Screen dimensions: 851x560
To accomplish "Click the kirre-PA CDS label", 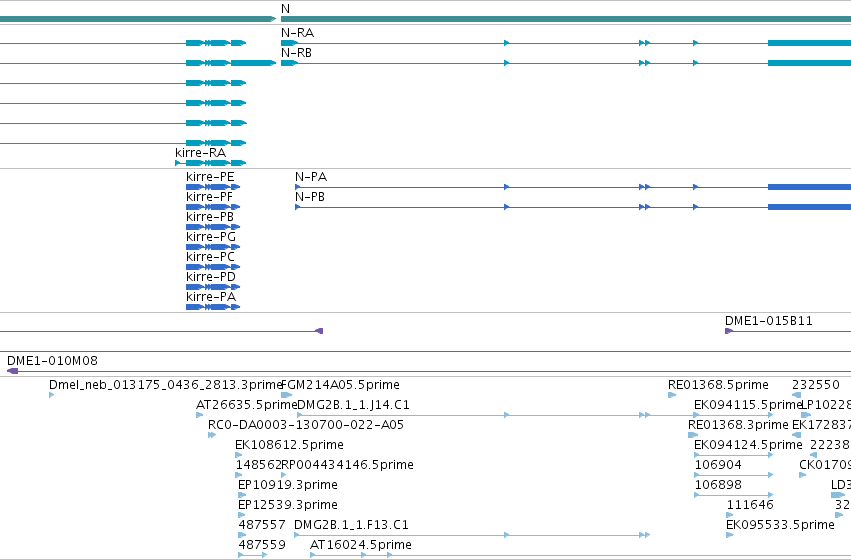I will [211, 297].
